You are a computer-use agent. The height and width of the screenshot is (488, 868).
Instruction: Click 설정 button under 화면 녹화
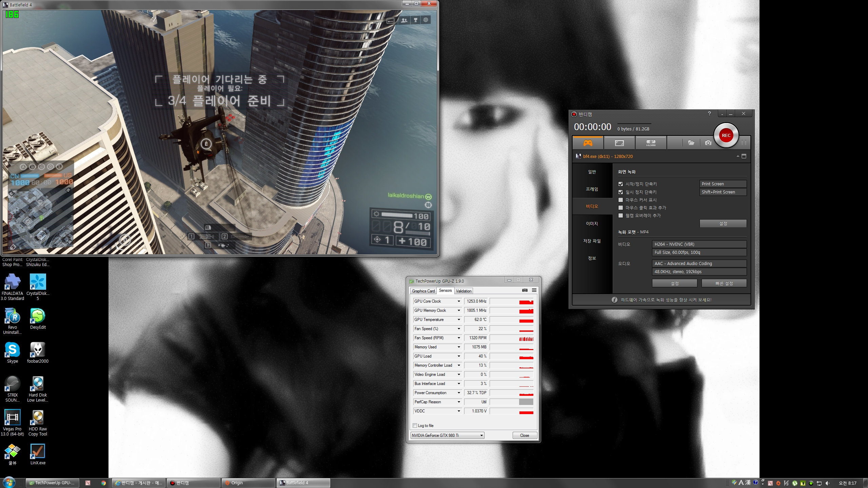pos(723,223)
